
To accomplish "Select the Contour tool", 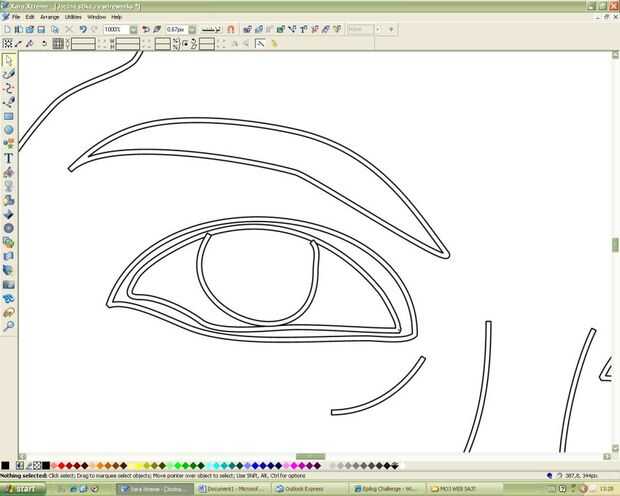I will pos(8,228).
